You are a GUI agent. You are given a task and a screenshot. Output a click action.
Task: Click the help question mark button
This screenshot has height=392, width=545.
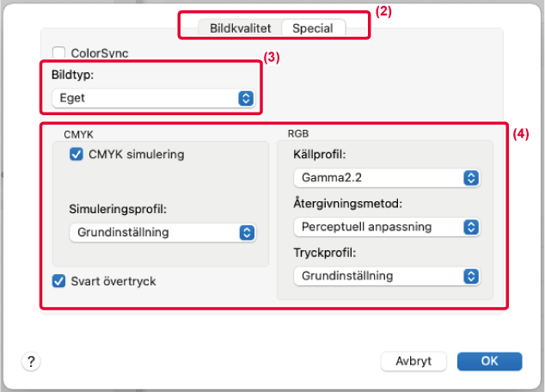pos(29,359)
